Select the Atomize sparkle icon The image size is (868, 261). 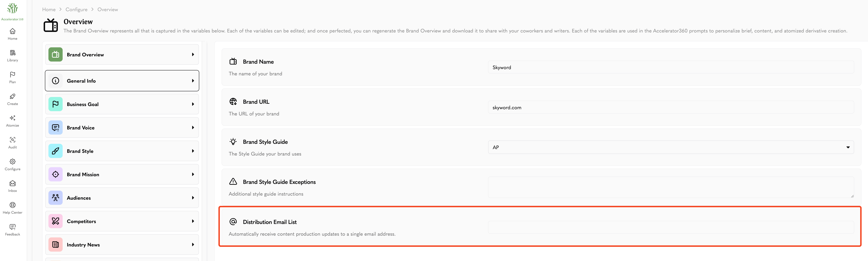[x=12, y=118]
